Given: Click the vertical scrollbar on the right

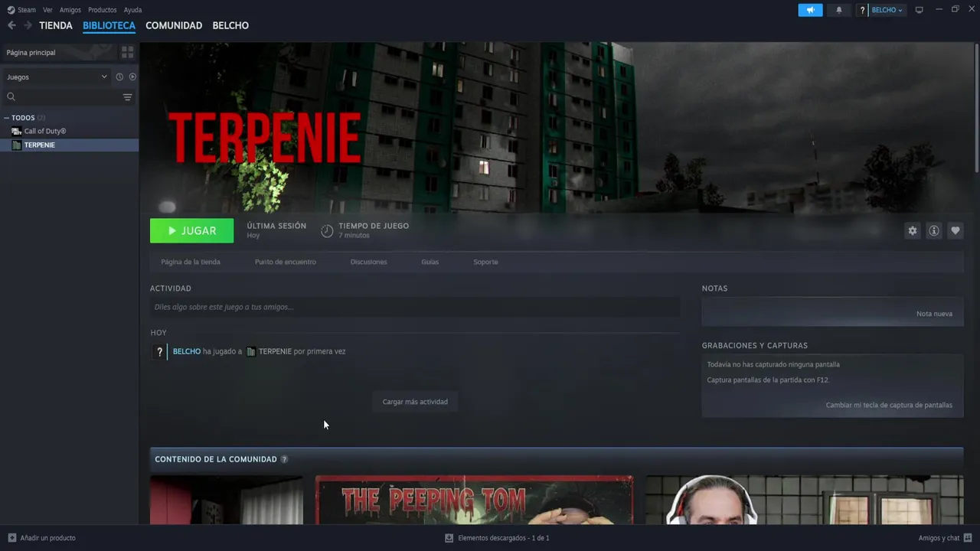Looking at the screenshot, I should pyautogui.click(x=976, y=107).
